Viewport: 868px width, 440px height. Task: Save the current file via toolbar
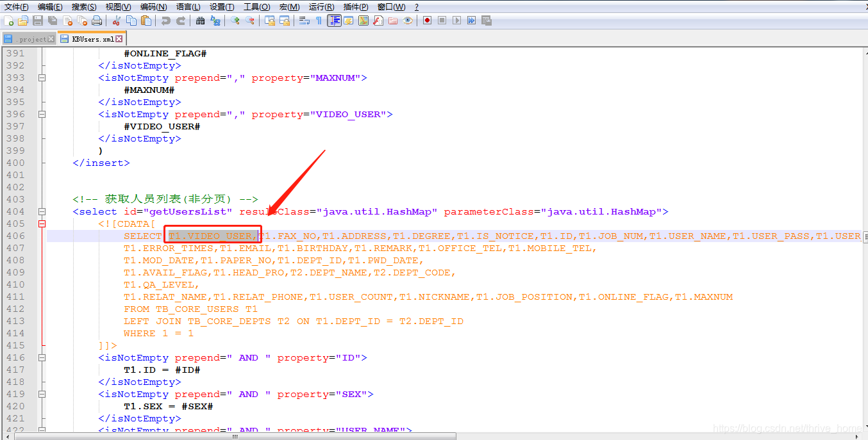point(38,20)
